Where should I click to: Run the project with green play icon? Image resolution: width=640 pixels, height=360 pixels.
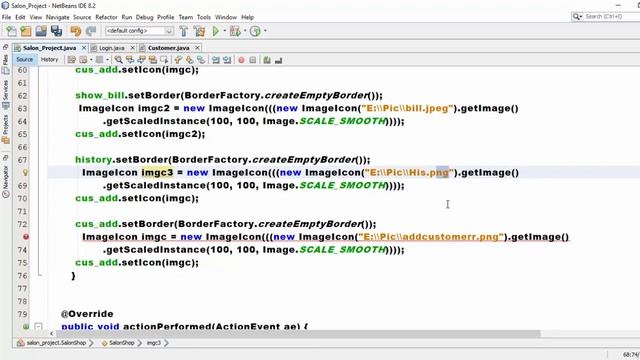click(216, 31)
